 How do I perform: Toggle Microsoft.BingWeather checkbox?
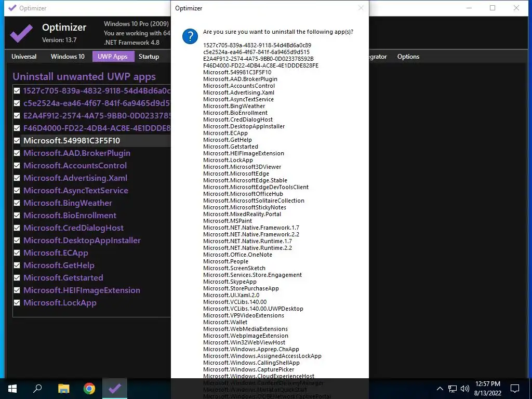click(x=17, y=203)
